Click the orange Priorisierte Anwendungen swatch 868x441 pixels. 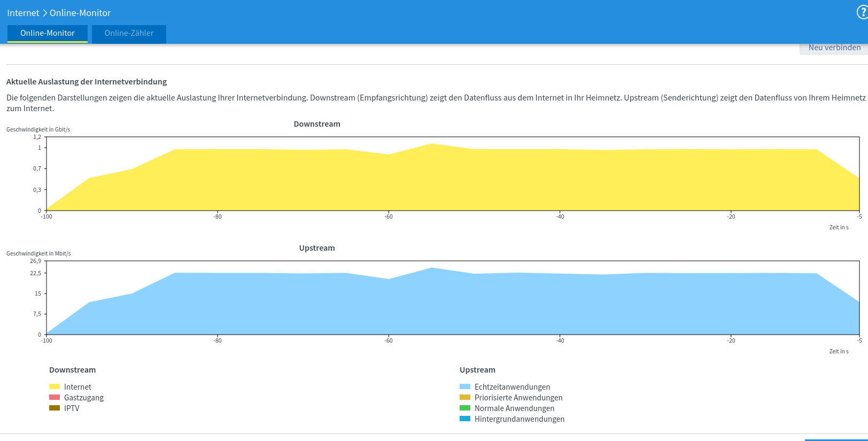pyautogui.click(x=465, y=397)
